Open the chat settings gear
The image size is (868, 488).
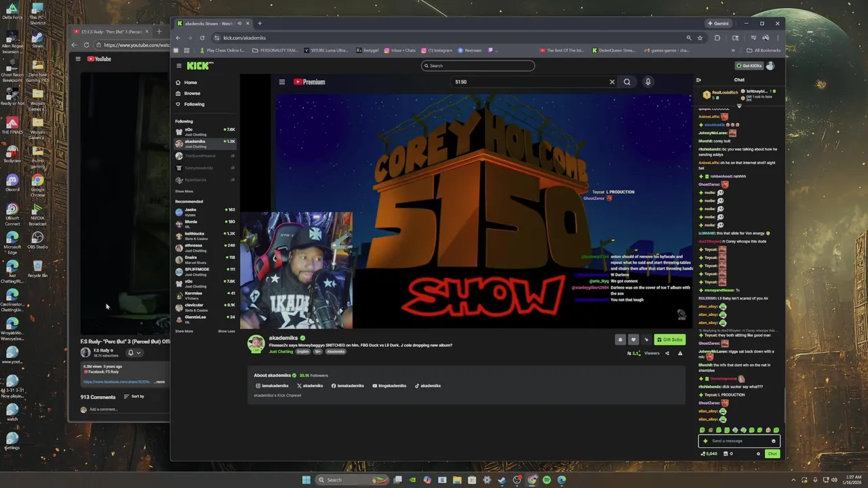758,453
